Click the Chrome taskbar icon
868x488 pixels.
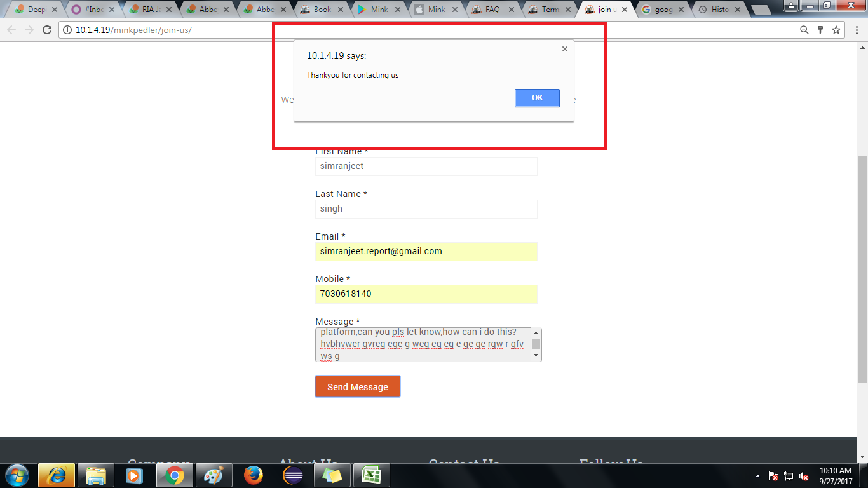(175, 475)
